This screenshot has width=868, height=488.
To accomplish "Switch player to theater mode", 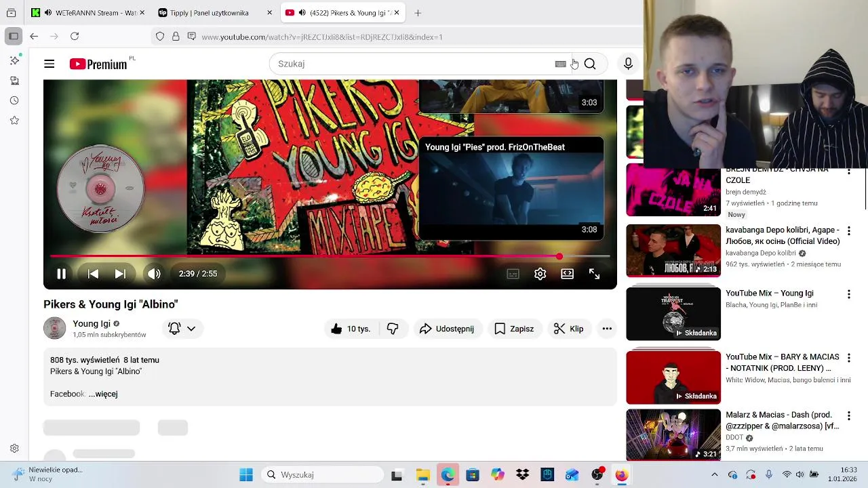I will 567,274.
